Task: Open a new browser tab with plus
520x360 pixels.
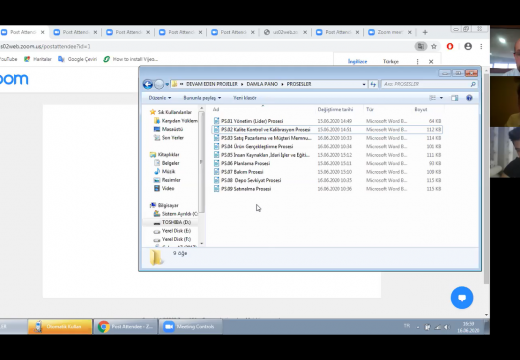Action: point(425,32)
